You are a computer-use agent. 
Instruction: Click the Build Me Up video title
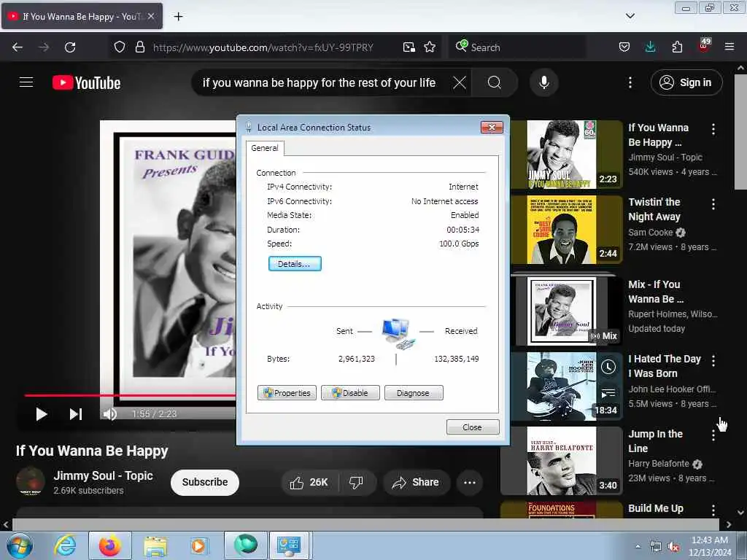click(x=656, y=508)
